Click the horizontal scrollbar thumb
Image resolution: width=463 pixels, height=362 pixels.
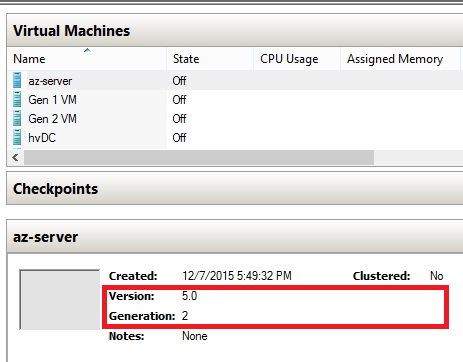coord(199,157)
